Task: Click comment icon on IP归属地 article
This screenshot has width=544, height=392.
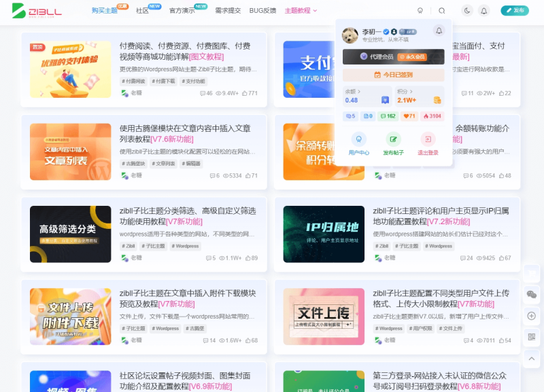Action: [463, 258]
